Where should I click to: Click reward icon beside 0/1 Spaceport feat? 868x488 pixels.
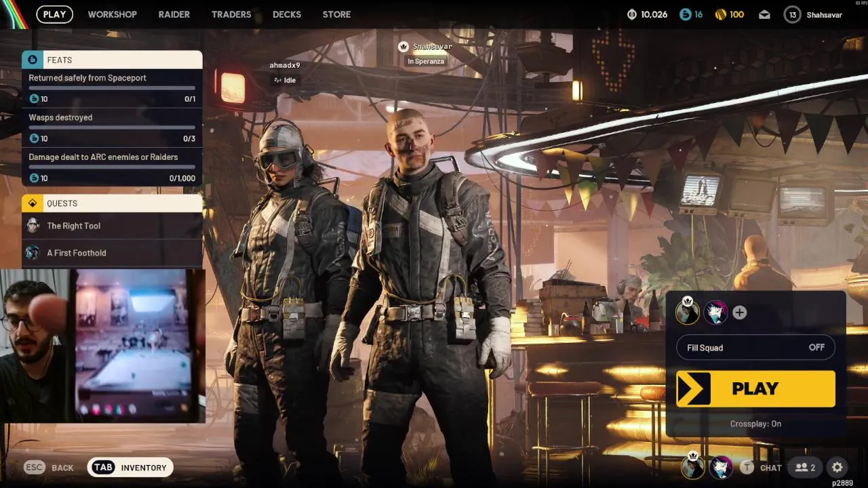[34, 99]
